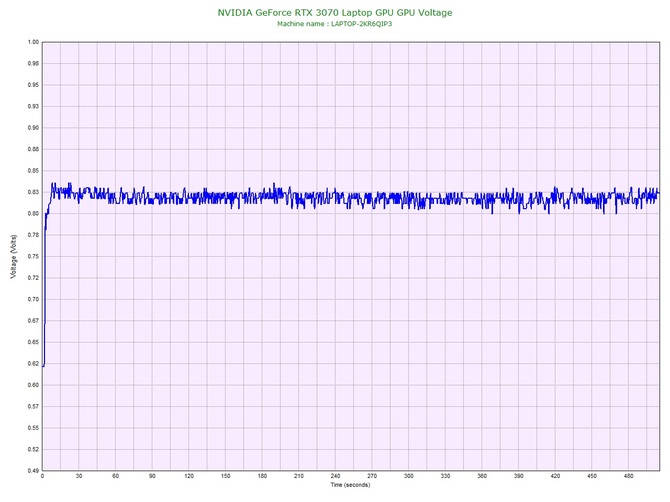Click the 0.57 value on voltage axis
The width and height of the screenshot is (670, 502).
(33, 407)
